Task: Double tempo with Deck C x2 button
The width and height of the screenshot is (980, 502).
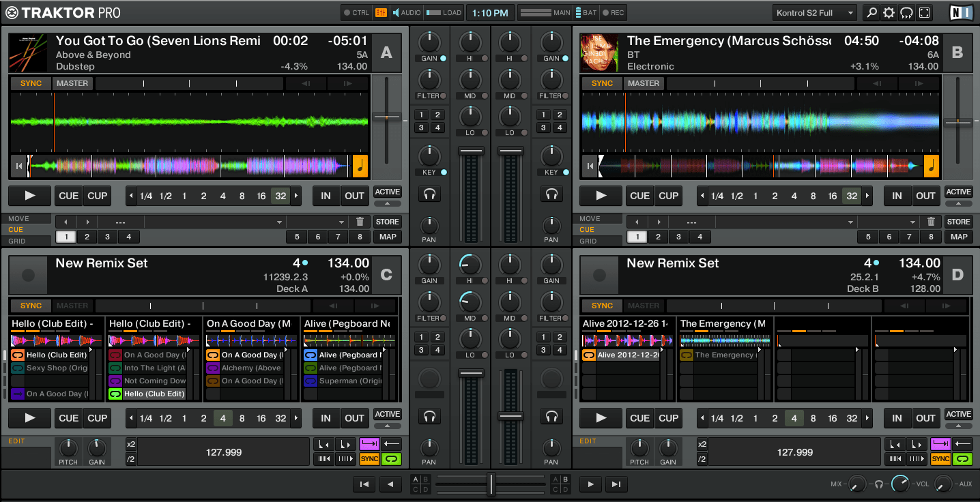Action: (x=131, y=444)
